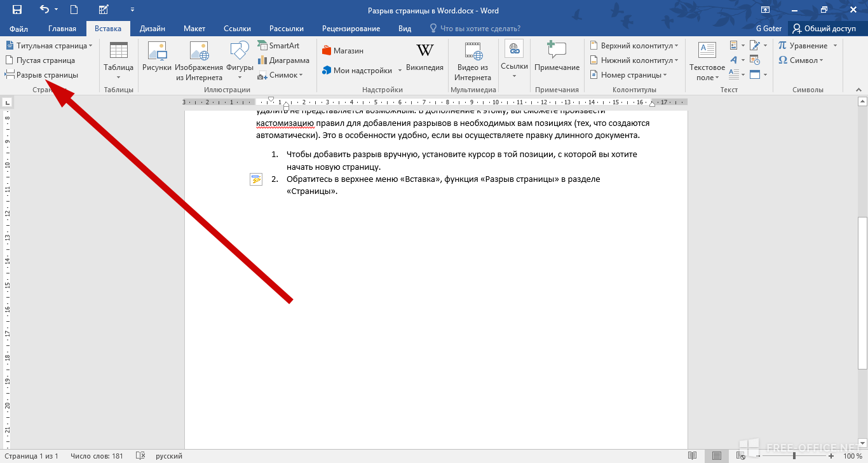Insert date and time icon

coord(755,60)
